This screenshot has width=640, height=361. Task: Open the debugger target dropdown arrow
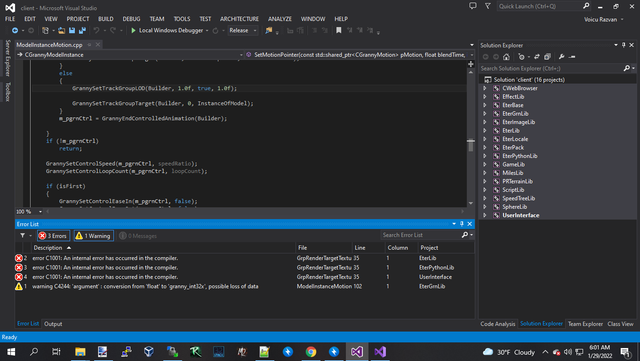tap(207, 31)
